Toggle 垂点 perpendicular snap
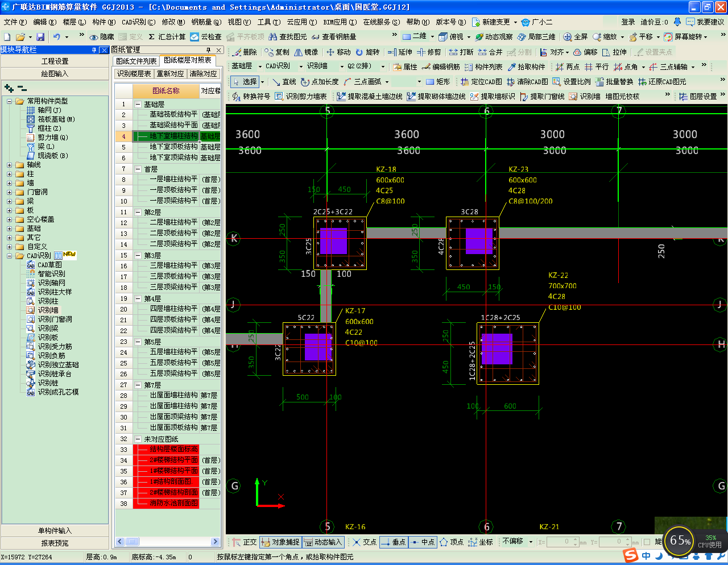Image resolution: width=728 pixels, height=565 pixels. (394, 542)
